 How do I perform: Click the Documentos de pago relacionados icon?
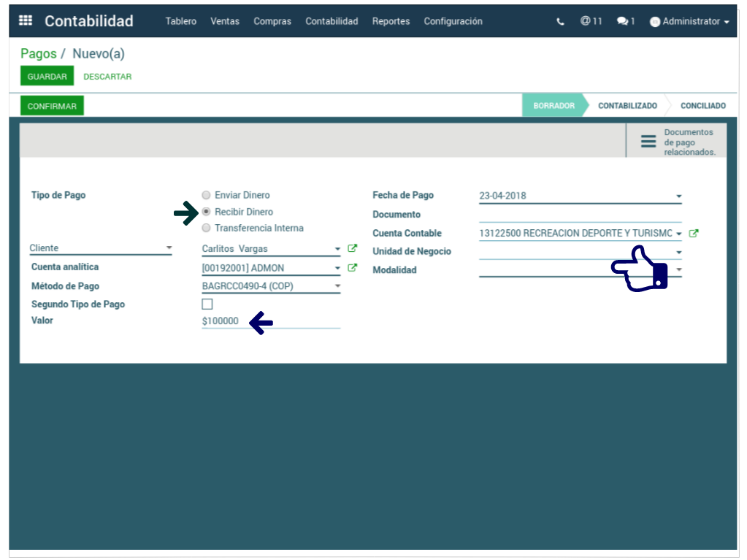(648, 142)
